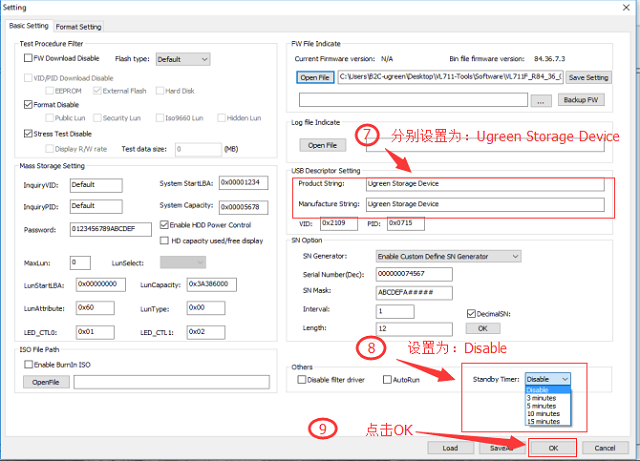
Task: Tick the AutoRun checkbox
Action: click(x=387, y=380)
